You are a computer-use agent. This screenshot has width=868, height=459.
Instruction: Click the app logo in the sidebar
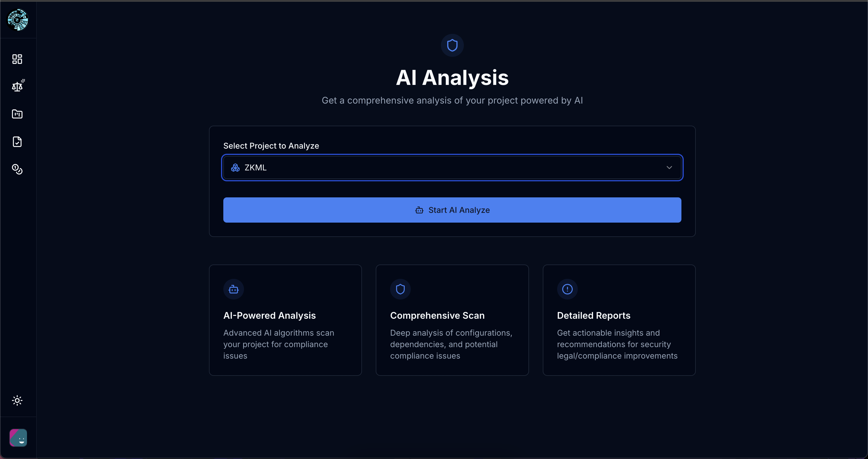[18, 20]
